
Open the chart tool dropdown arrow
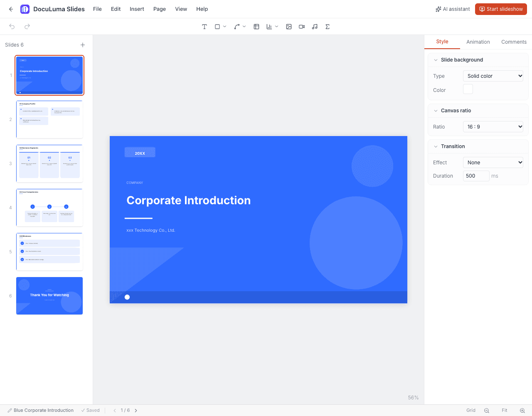[x=277, y=27]
